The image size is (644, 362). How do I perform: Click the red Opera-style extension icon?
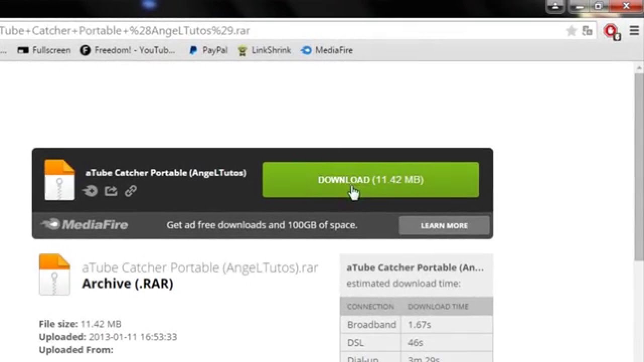(612, 32)
